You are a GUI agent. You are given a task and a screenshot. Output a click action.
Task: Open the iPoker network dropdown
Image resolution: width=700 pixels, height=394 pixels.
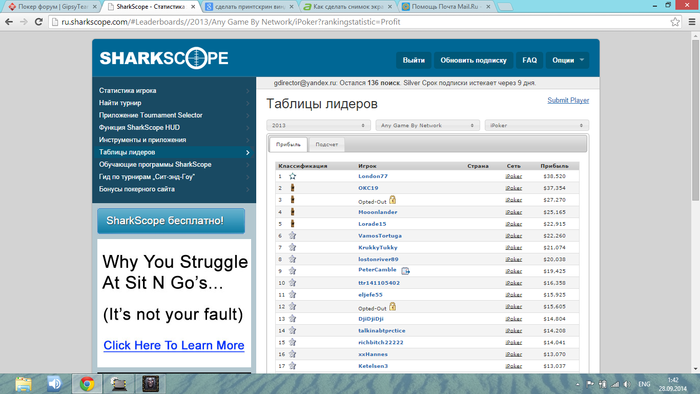click(x=537, y=125)
